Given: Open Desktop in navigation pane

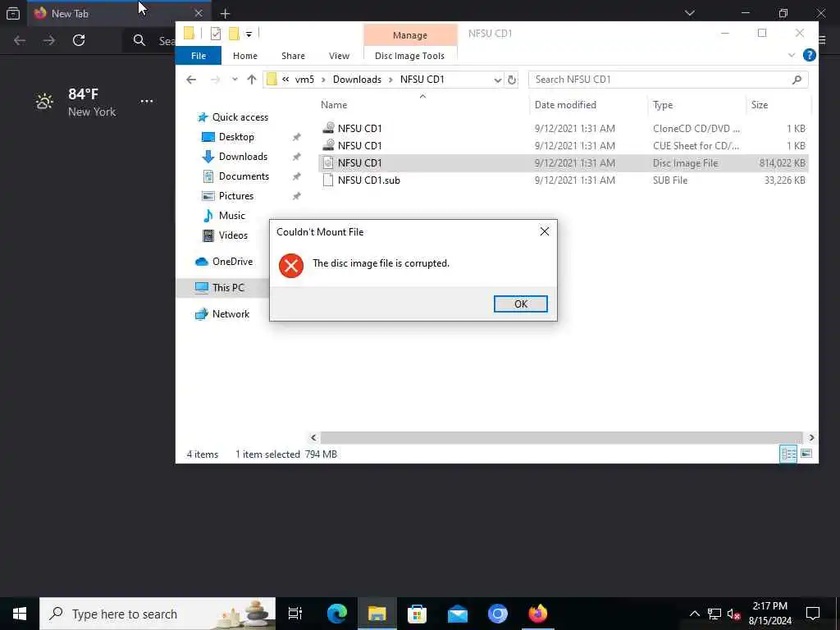Looking at the screenshot, I should point(235,137).
